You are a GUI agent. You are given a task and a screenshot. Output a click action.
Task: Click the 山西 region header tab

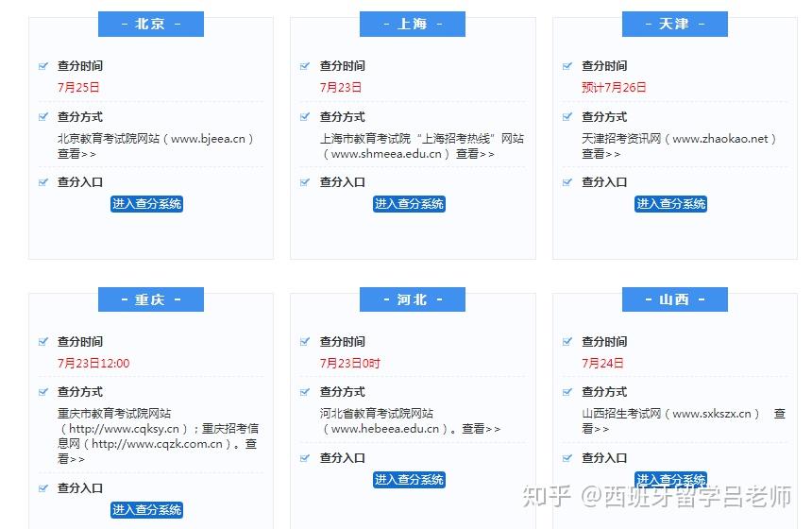coord(675,299)
